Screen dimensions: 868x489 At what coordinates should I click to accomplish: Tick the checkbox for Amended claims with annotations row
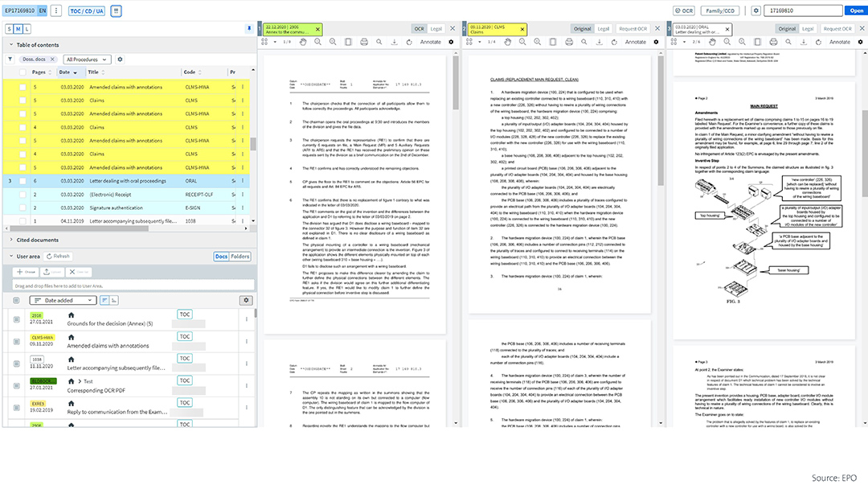click(23, 87)
